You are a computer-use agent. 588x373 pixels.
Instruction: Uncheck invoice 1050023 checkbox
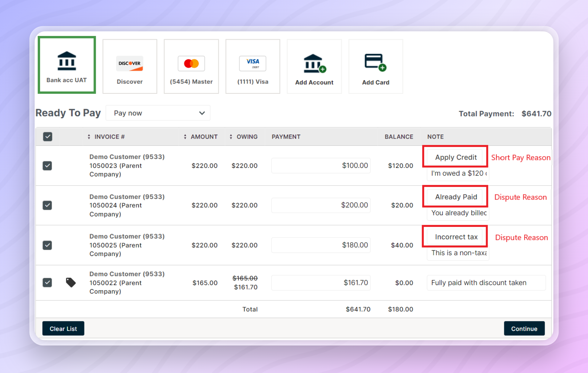[x=47, y=166]
